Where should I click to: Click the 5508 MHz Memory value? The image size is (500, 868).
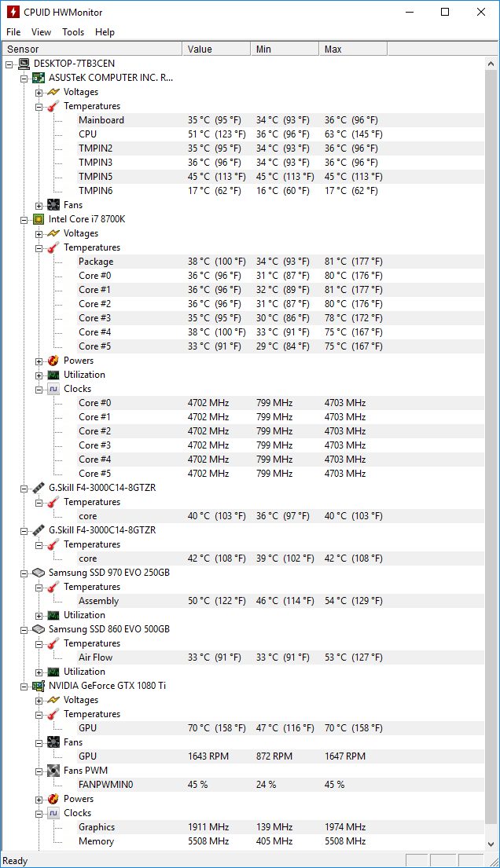208,841
